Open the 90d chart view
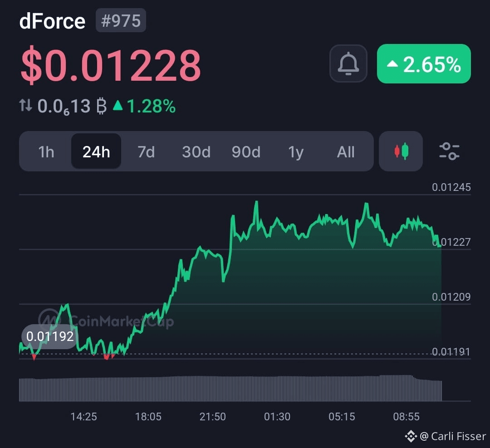 (246, 152)
